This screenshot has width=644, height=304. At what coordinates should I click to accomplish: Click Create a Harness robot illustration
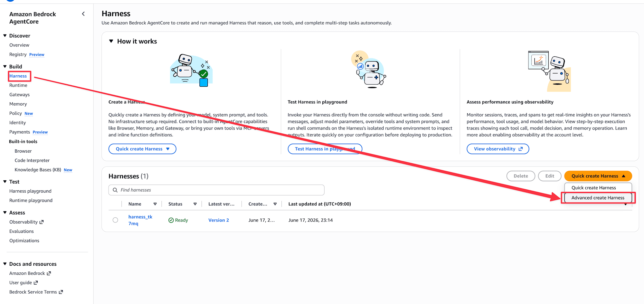pos(191,71)
